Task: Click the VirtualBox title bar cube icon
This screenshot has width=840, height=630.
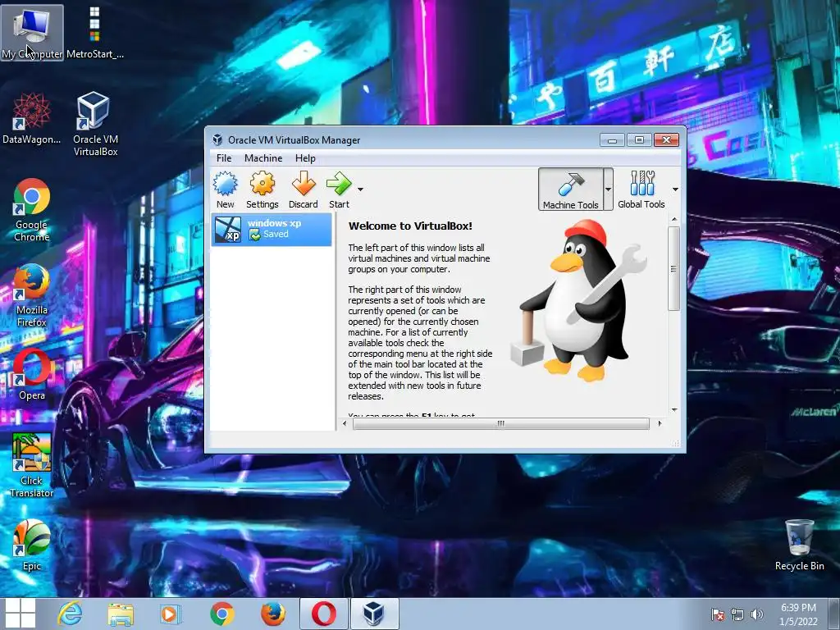Action: click(217, 139)
